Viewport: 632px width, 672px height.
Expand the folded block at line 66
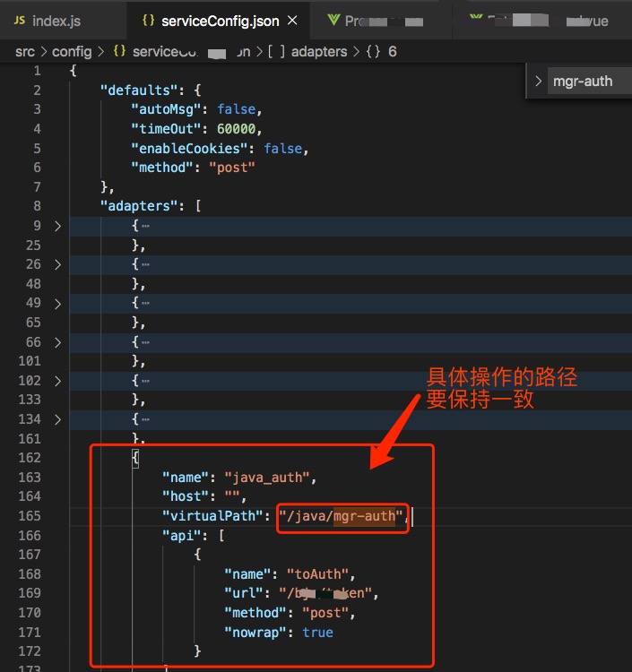click(x=58, y=342)
